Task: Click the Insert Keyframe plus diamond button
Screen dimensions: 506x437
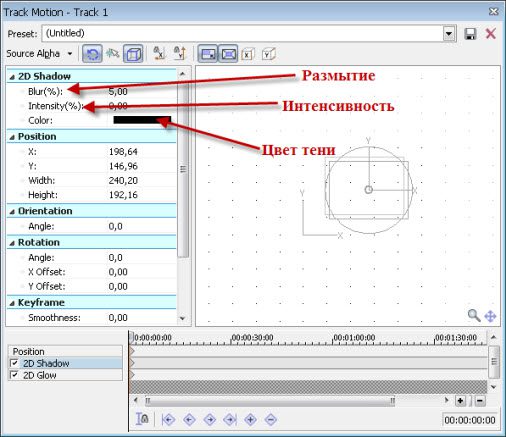Action: pos(250,419)
